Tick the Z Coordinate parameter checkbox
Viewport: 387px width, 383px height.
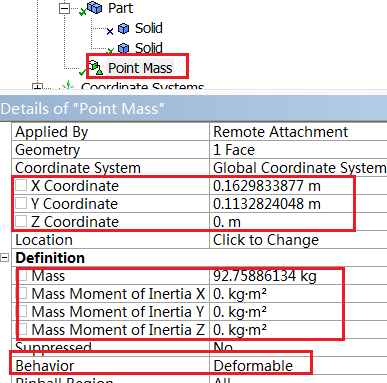(x=21, y=221)
